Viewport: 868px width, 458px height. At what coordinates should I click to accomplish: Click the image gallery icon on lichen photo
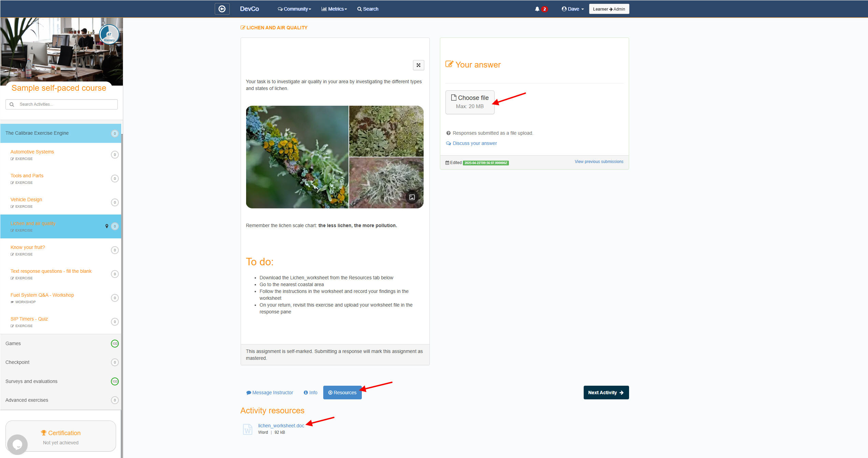[412, 197]
